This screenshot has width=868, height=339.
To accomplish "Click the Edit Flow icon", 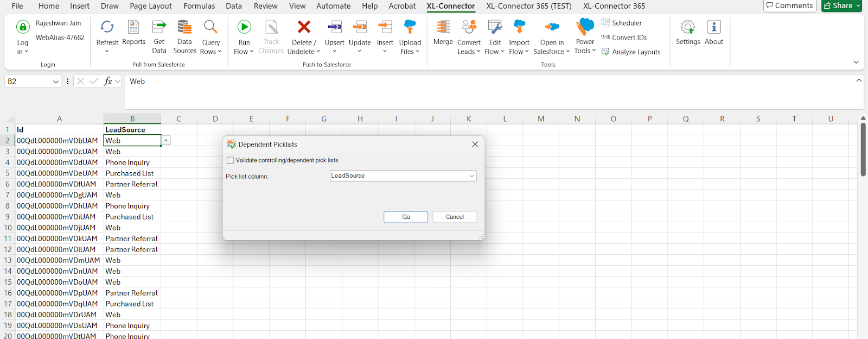I will (x=495, y=27).
